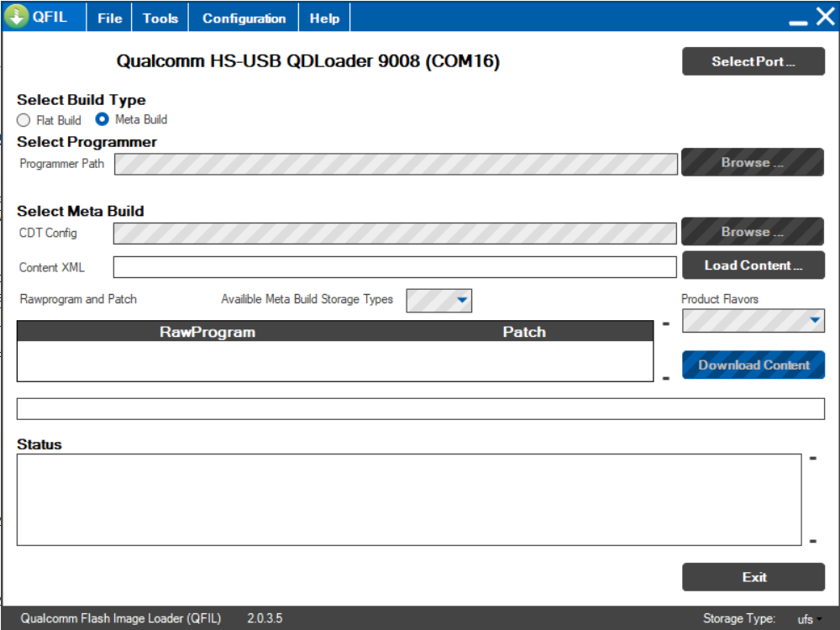The width and height of the screenshot is (840, 630).
Task: Select the Flat Build radio button
Action: [24, 120]
